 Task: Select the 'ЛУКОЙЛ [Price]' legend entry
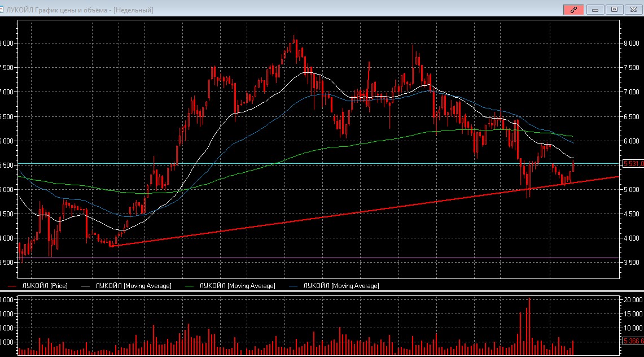click(45, 285)
